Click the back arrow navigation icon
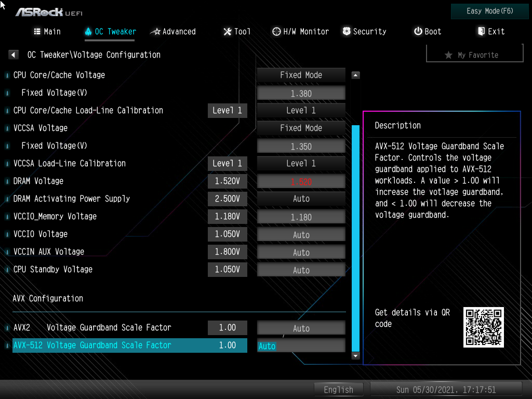 [x=12, y=54]
